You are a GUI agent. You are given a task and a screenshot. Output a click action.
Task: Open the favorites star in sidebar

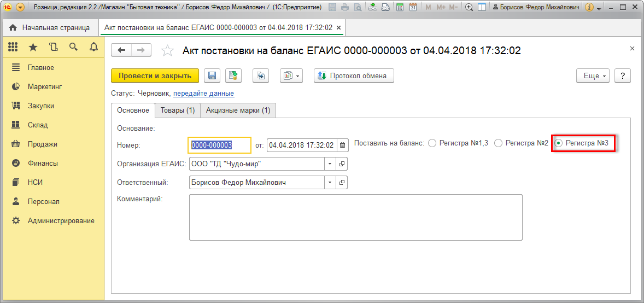tap(33, 47)
